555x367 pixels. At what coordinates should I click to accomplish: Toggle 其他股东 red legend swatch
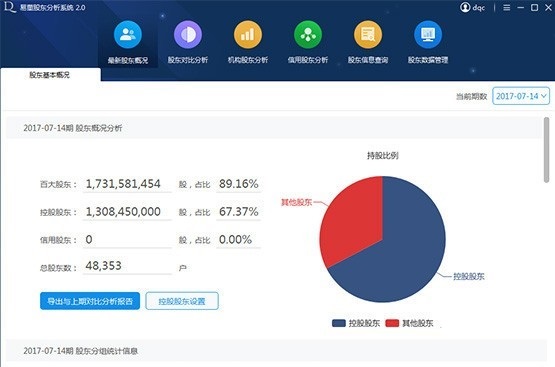point(392,323)
